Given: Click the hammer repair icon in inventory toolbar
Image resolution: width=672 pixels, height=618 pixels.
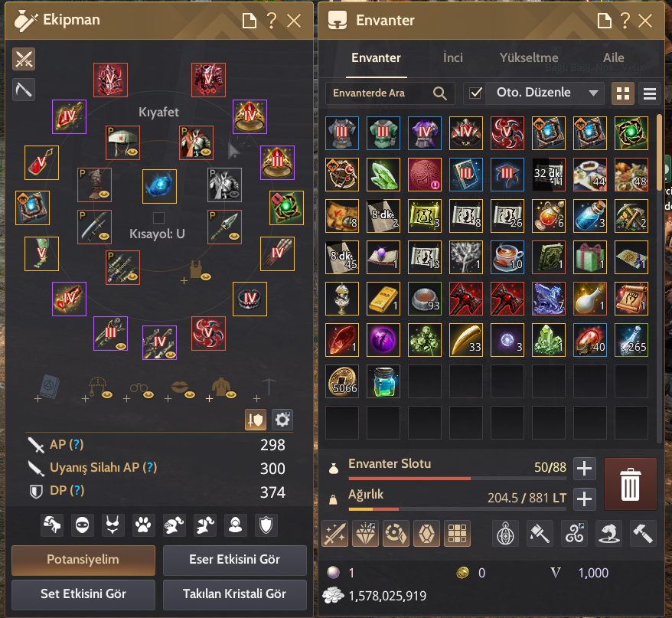Looking at the screenshot, I should 643,534.
